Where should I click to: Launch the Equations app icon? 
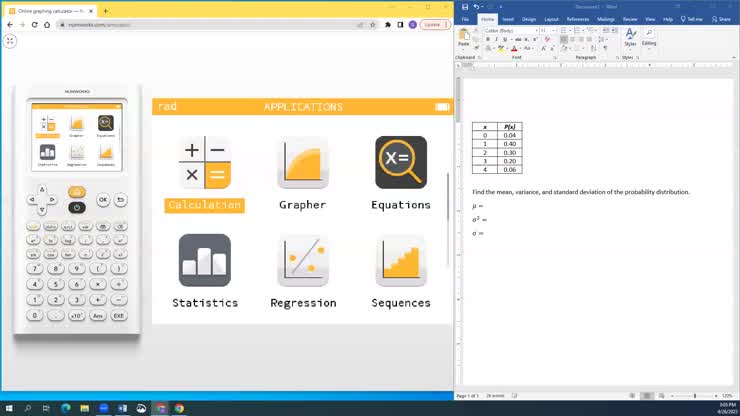click(x=400, y=163)
